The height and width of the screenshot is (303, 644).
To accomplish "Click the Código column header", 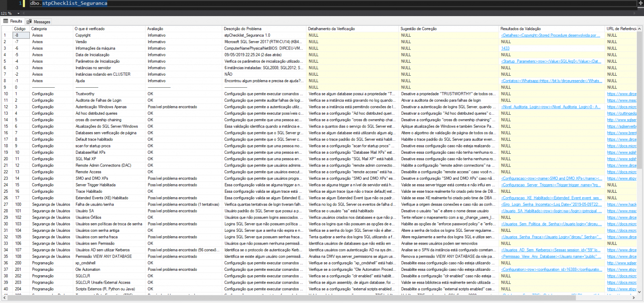I will point(21,29).
